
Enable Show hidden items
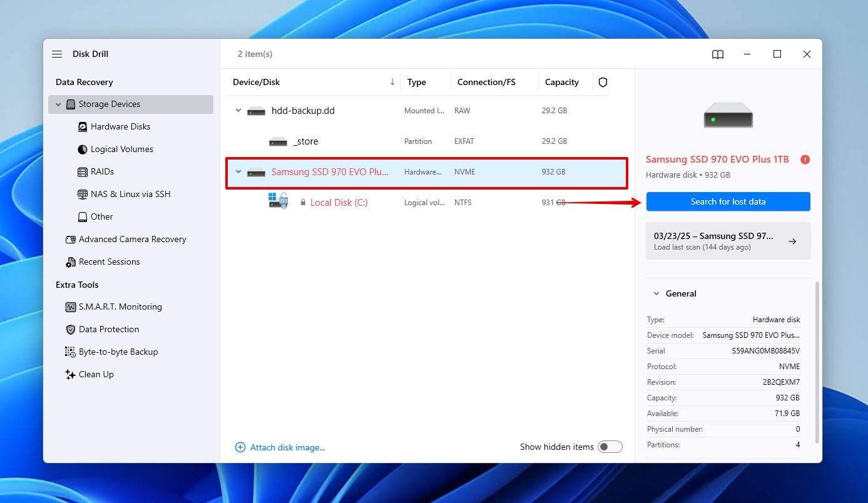click(610, 447)
